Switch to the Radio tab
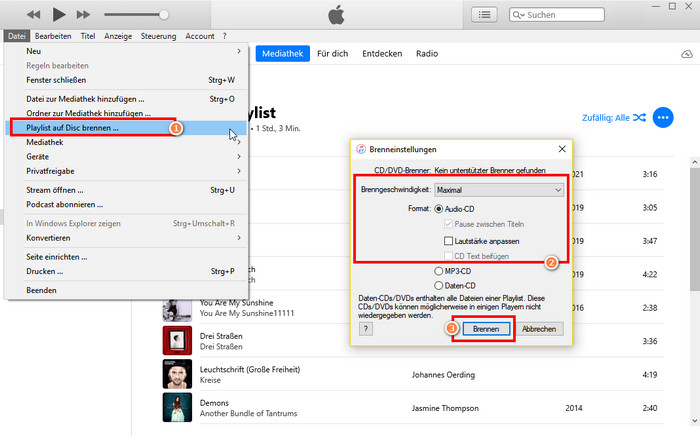 427,54
